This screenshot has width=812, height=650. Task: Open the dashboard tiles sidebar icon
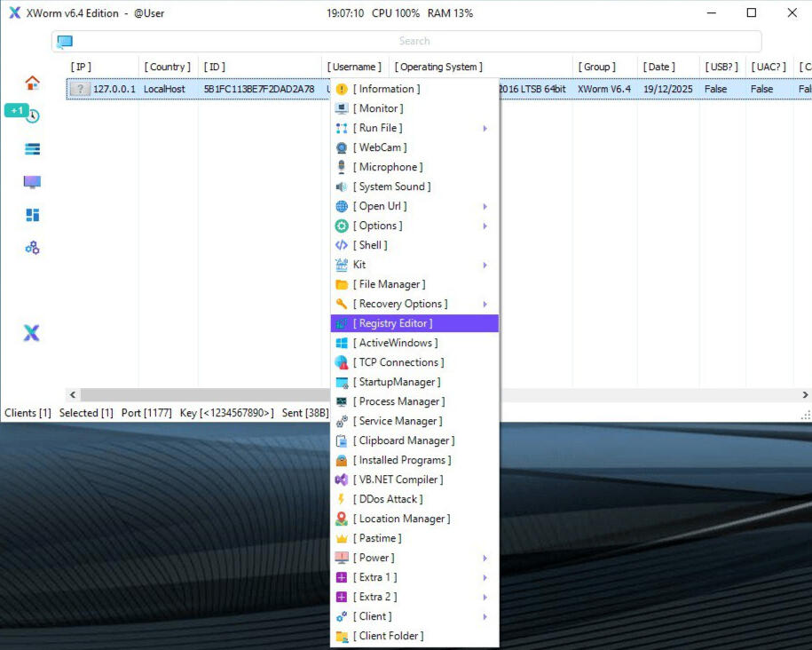32,215
